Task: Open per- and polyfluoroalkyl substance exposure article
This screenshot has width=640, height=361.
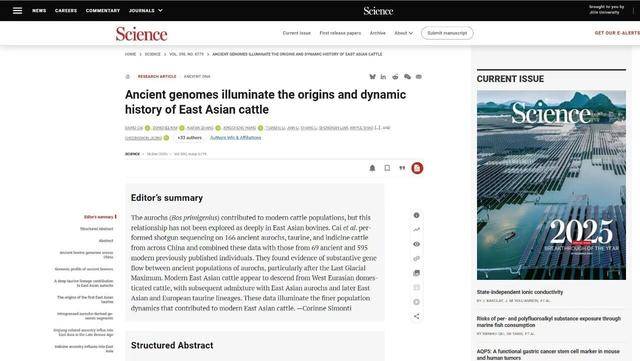Action: tap(549, 322)
